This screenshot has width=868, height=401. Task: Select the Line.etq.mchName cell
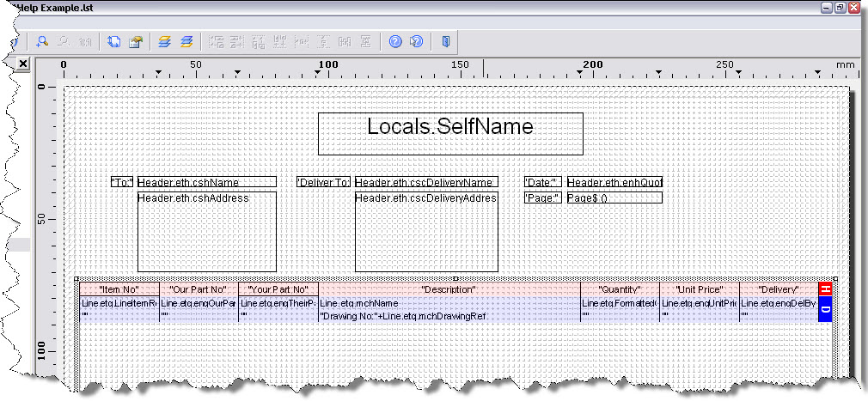[x=449, y=303]
